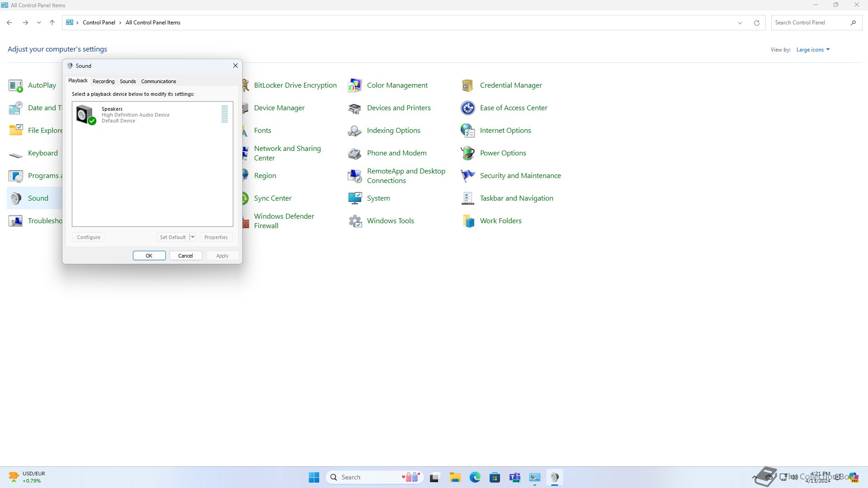This screenshot has height=488, width=868.
Task: Open Power Options icon
Action: tap(468, 153)
